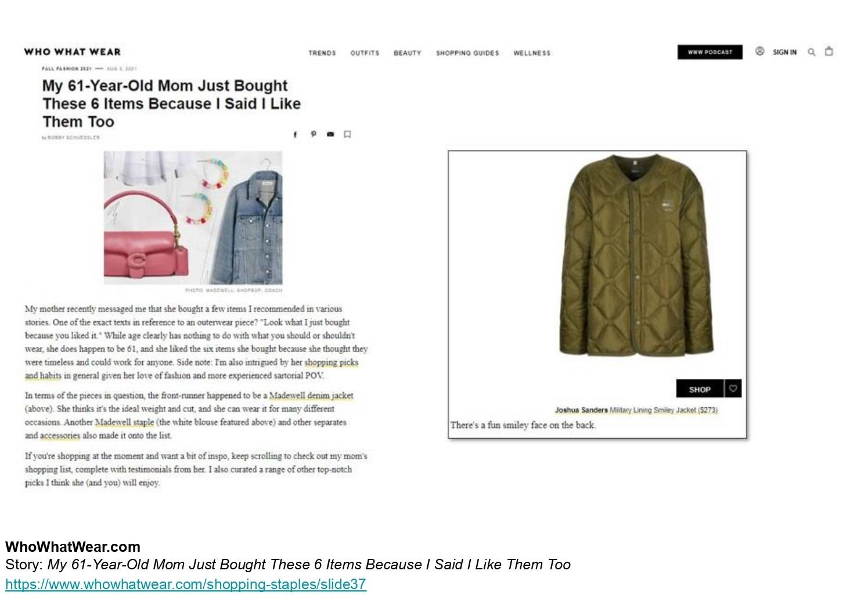Image resolution: width=868 pixels, height=610 pixels.
Task: Click the user account icon
Action: point(759,51)
